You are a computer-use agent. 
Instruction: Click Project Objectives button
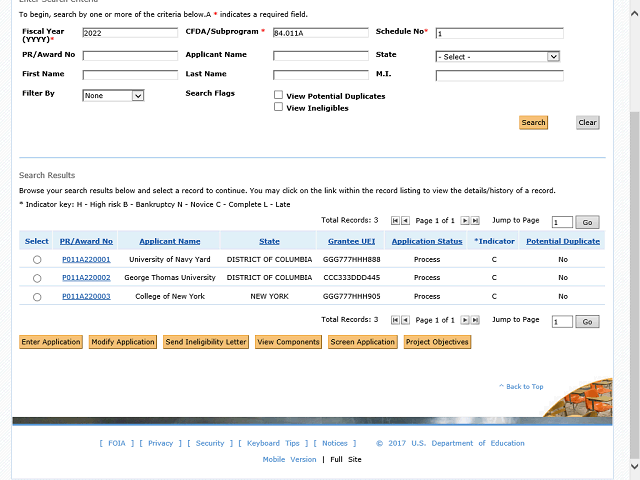[x=437, y=342]
